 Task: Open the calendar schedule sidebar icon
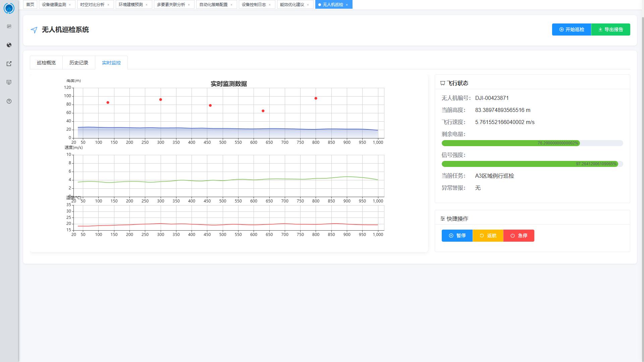[x=9, y=26]
